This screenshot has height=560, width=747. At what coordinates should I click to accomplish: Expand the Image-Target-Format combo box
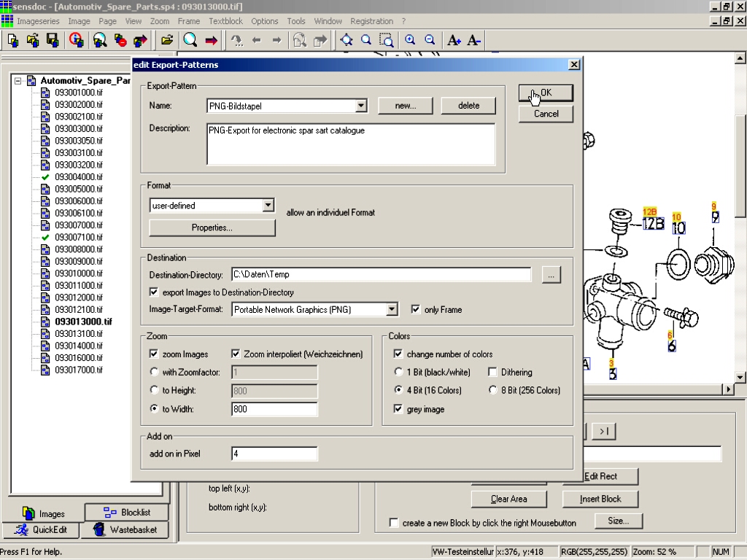(x=392, y=310)
